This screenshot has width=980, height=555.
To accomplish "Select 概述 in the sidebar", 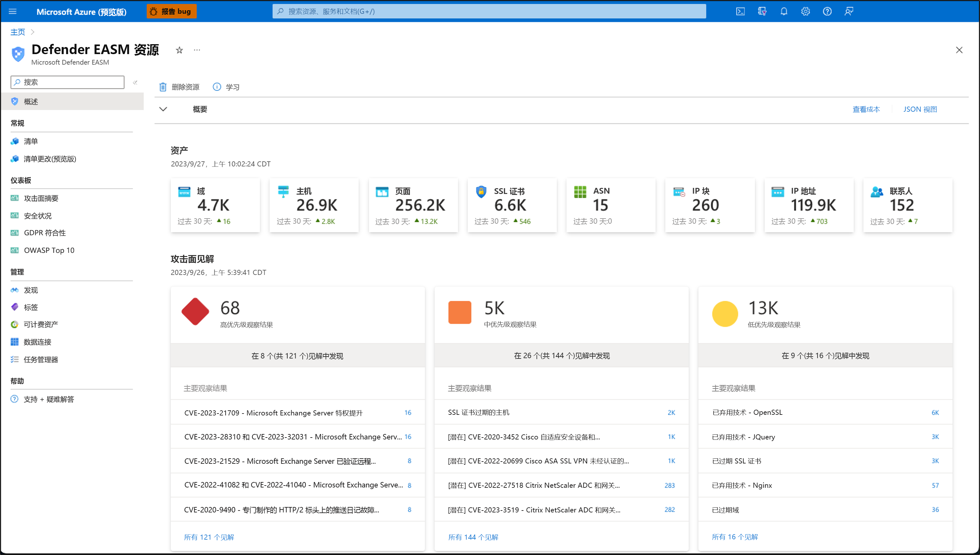I will point(72,101).
